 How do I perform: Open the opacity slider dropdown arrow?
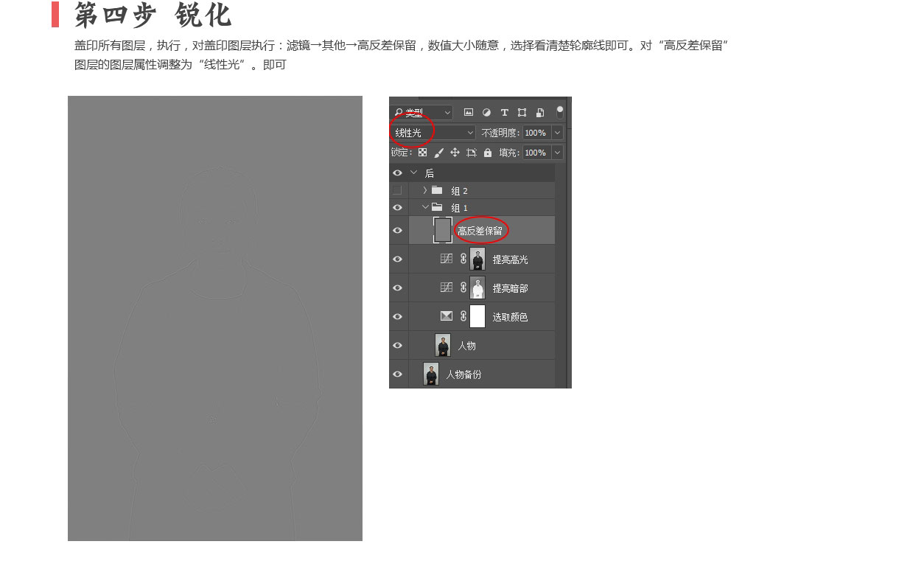tap(557, 133)
